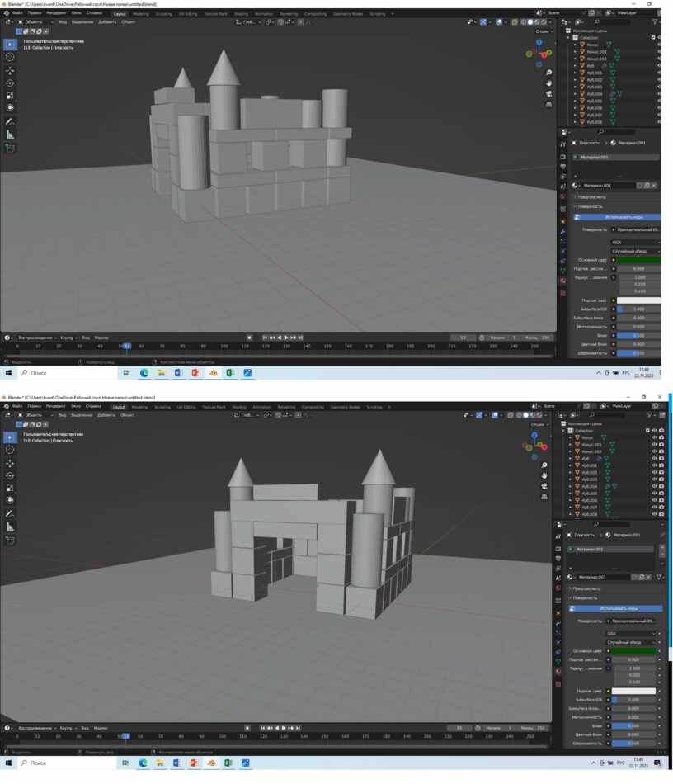Toggle visibility of Куб.001 in lower outliner

pos(654,465)
